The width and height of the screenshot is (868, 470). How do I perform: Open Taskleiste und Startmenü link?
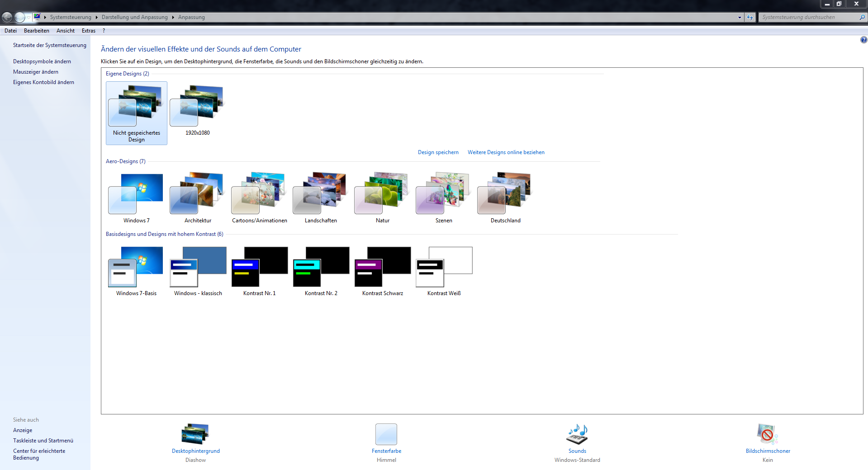43,441
